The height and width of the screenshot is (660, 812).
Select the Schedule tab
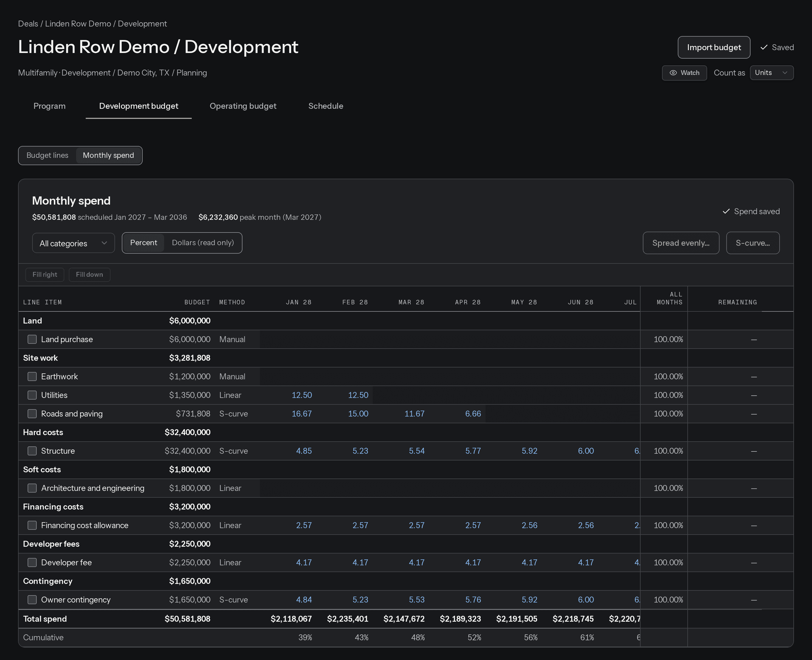pos(326,106)
